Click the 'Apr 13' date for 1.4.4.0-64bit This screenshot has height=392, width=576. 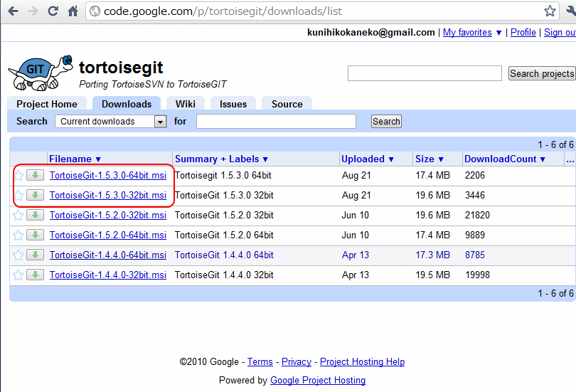(356, 255)
